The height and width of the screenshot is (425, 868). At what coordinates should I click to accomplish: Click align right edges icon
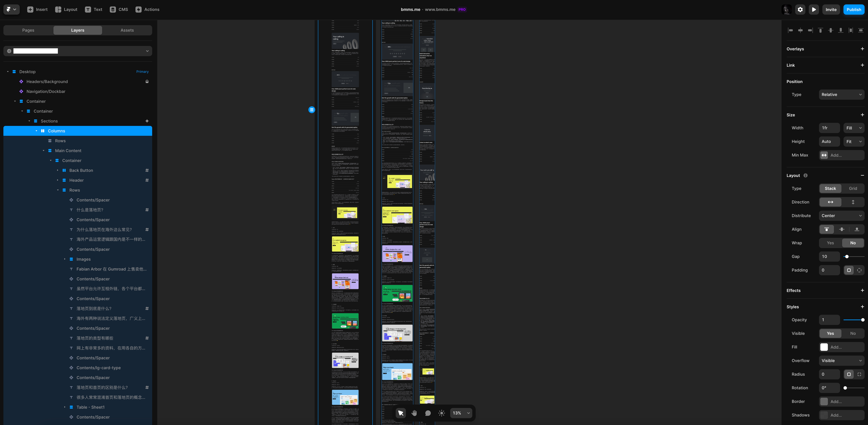tap(810, 30)
